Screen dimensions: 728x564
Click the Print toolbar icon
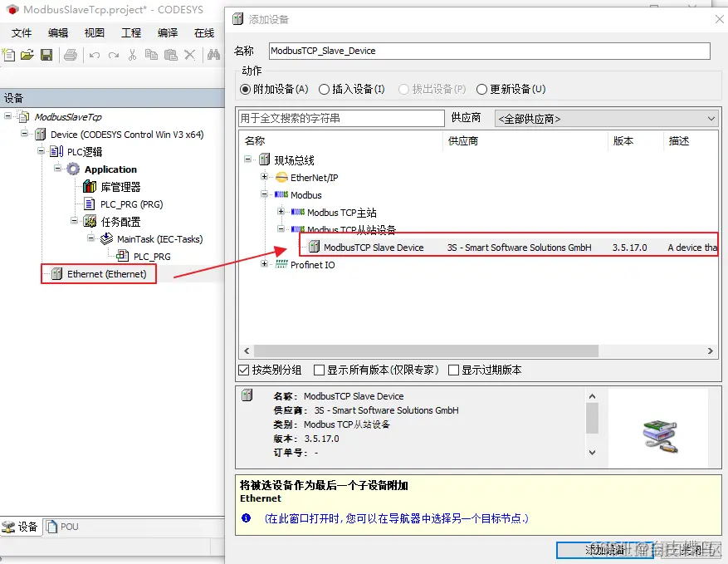coord(71,55)
